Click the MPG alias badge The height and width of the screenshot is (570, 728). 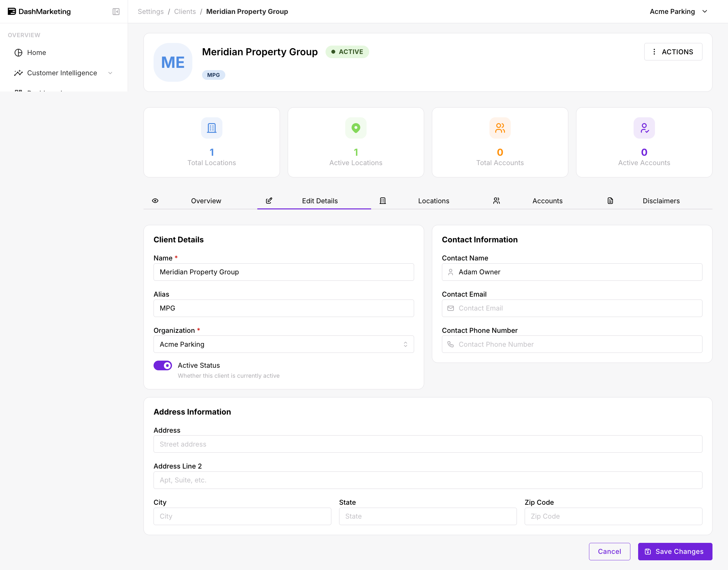[214, 75]
